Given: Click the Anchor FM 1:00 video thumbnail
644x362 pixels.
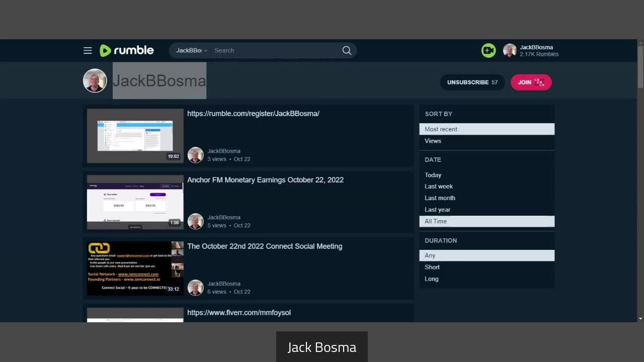Looking at the screenshot, I should tap(135, 202).
